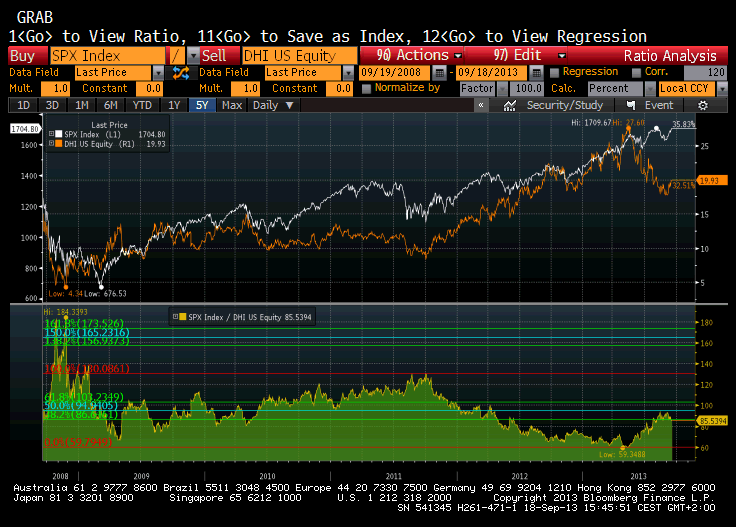Select the 1M range tab
Screen dimensions: 736x527
82,105
